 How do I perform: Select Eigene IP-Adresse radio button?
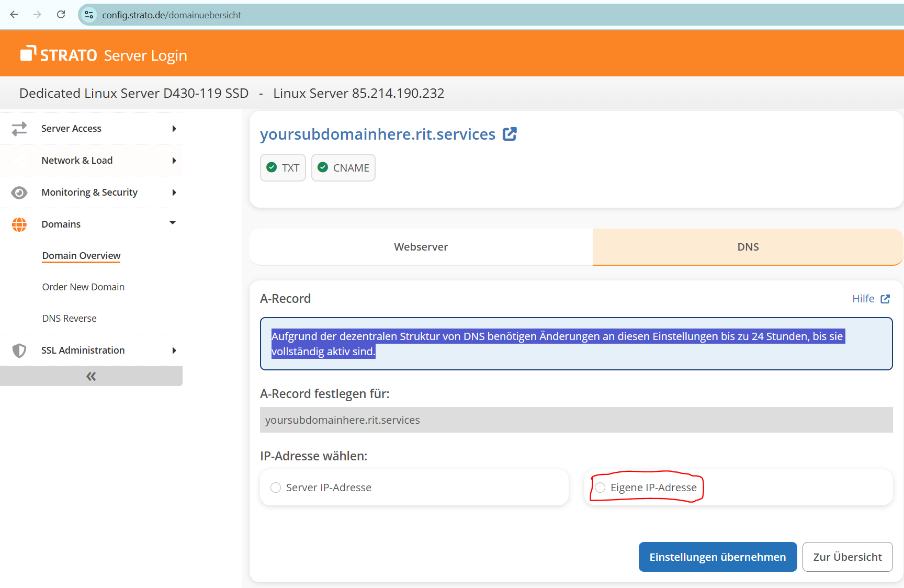[600, 488]
